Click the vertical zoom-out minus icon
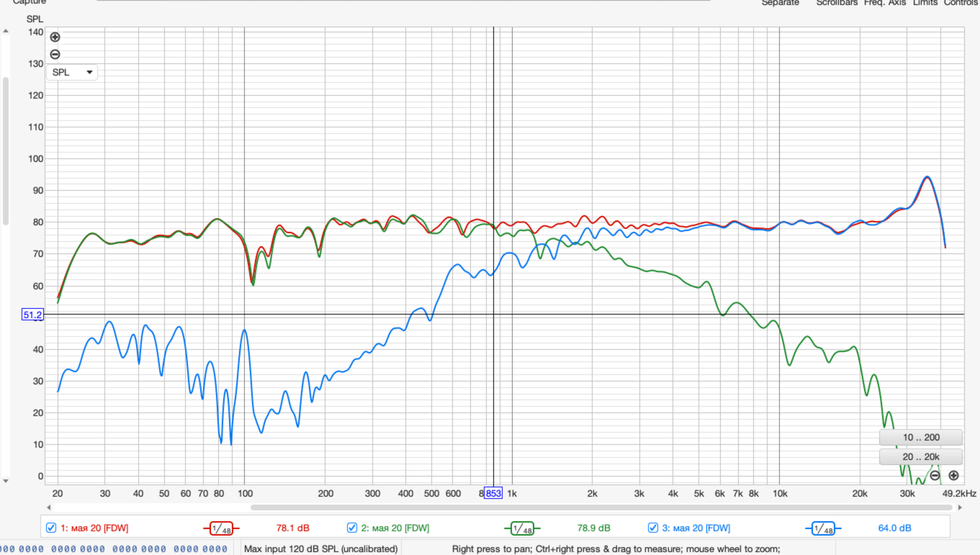 point(55,54)
